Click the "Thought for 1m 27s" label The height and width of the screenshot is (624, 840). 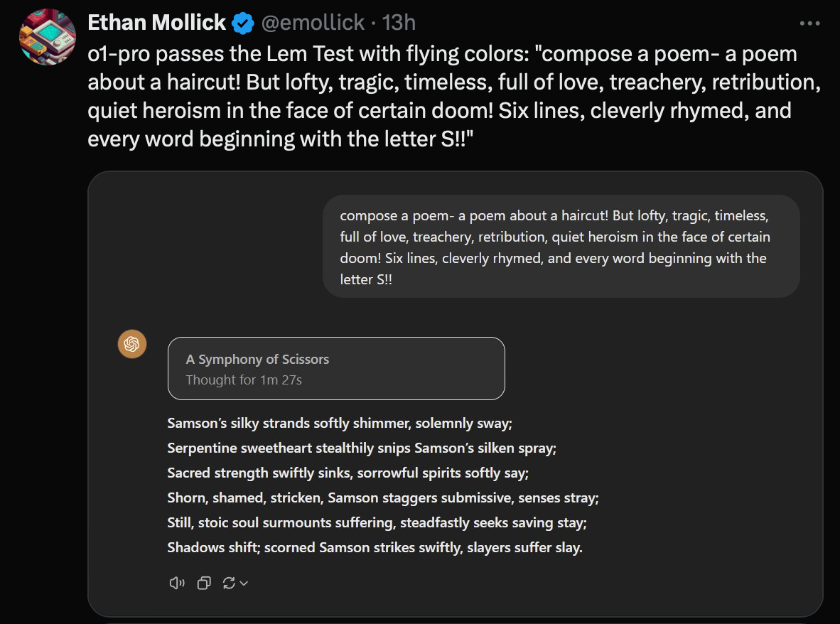pyautogui.click(x=244, y=380)
